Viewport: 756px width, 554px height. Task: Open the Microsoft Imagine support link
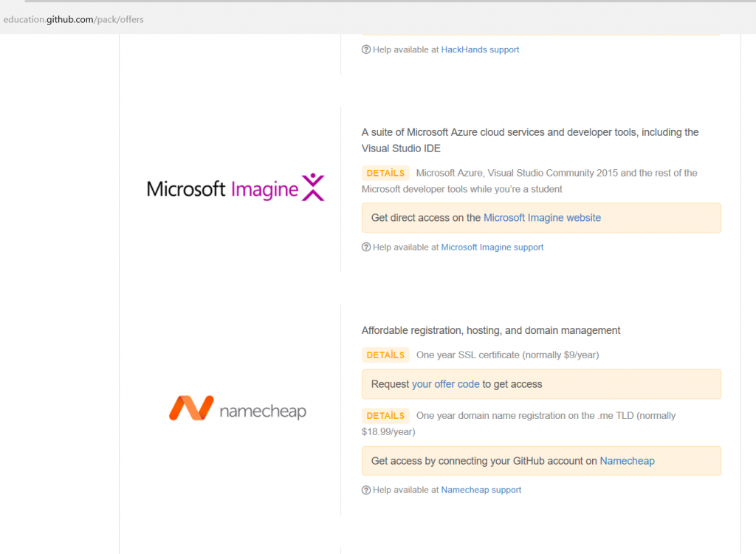(492, 247)
